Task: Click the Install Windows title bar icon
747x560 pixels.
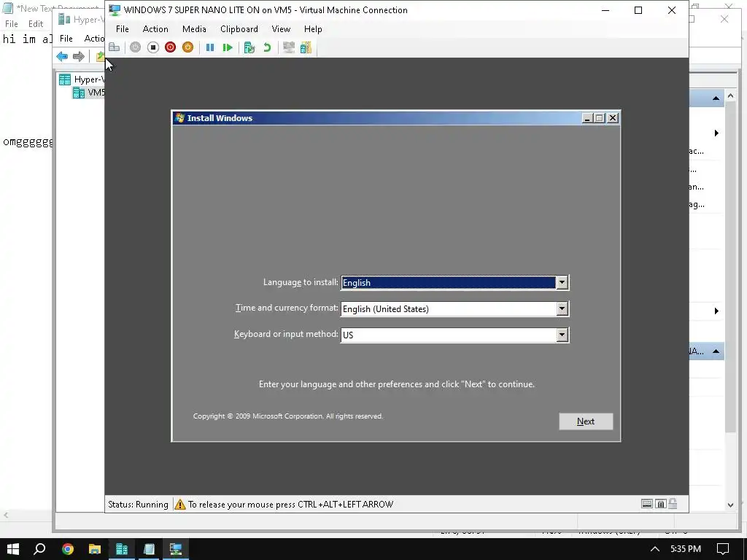Action: point(179,118)
